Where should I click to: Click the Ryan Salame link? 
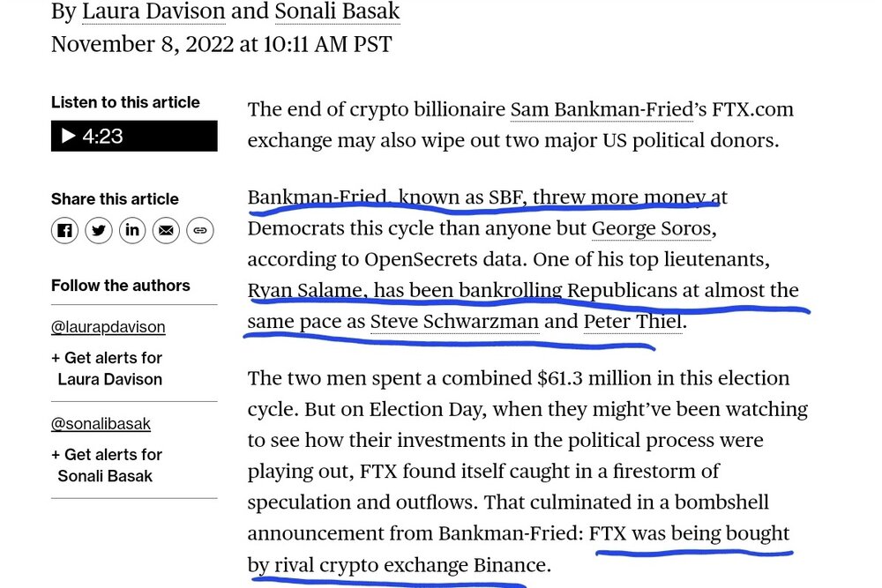point(304,290)
